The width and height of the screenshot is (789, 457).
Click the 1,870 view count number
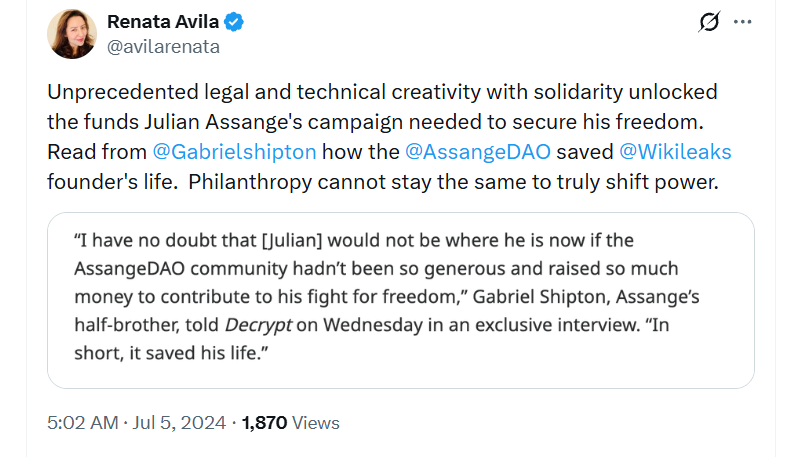pos(265,423)
